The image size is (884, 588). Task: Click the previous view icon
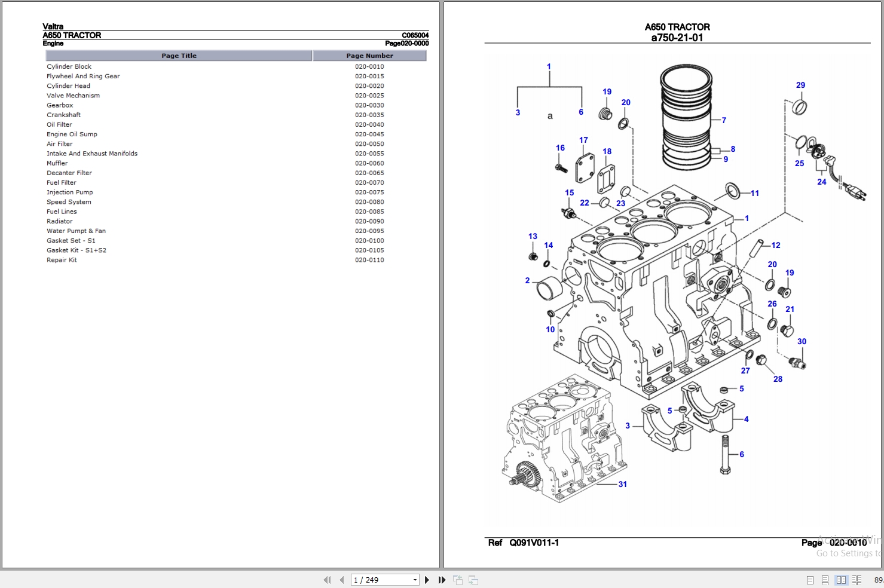[458, 580]
